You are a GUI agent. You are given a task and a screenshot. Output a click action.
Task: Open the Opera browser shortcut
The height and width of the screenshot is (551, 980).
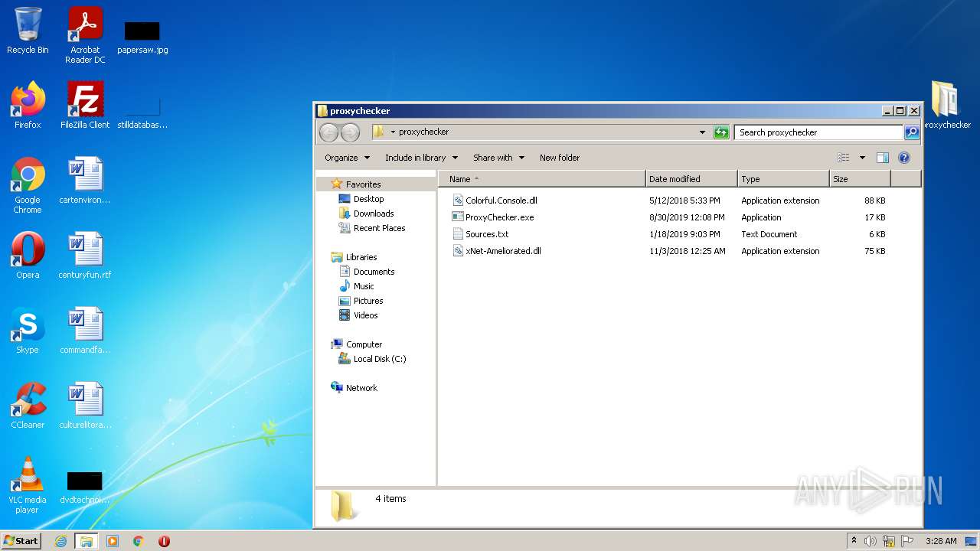pyautogui.click(x=28, y=256)
